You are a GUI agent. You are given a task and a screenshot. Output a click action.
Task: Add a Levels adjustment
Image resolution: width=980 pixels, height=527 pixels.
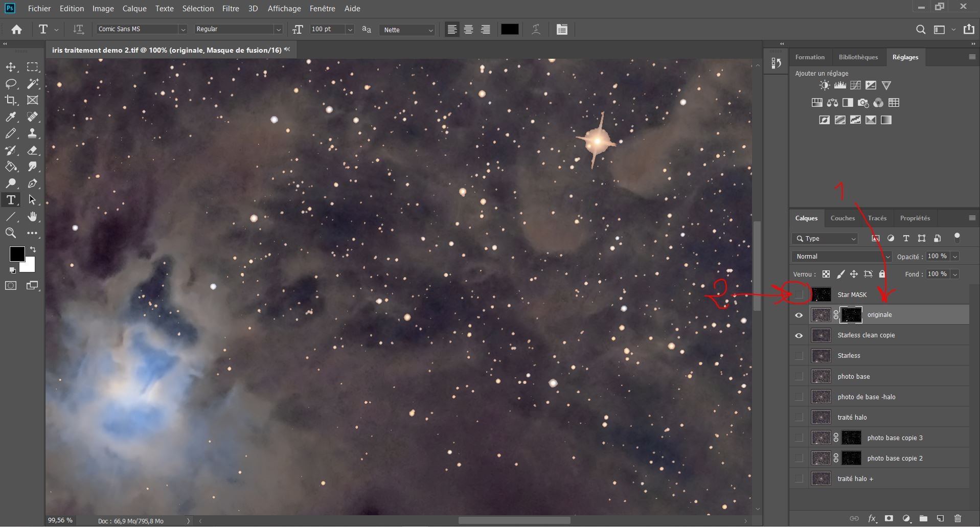pos(840,85)
